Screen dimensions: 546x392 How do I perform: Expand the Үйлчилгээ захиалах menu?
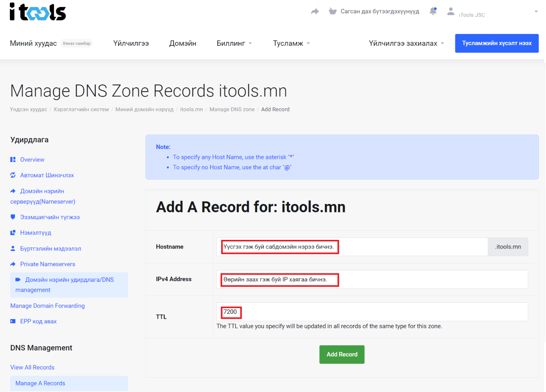click(406, 43)
